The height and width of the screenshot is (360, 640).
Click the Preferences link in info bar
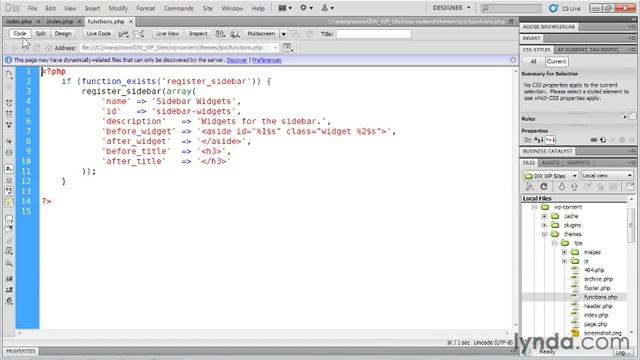click(267, 60)
